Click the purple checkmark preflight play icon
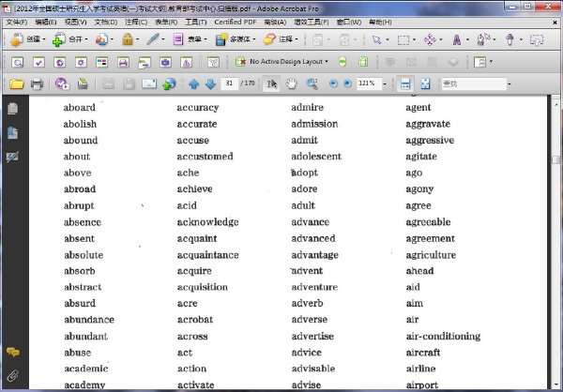 pyautogui.click(x=62, y=84)
